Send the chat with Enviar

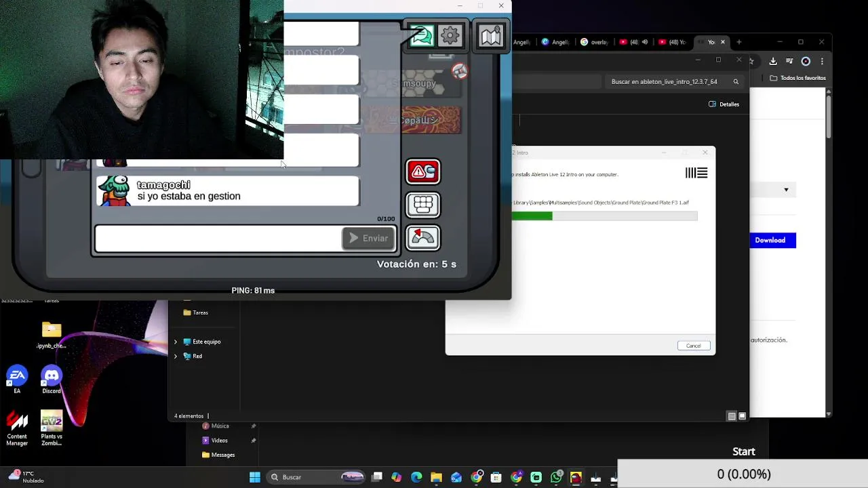tap(368, 239)
